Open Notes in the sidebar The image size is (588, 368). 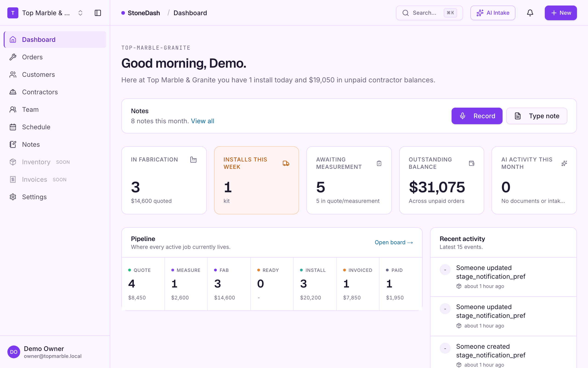tap(55, 145)
